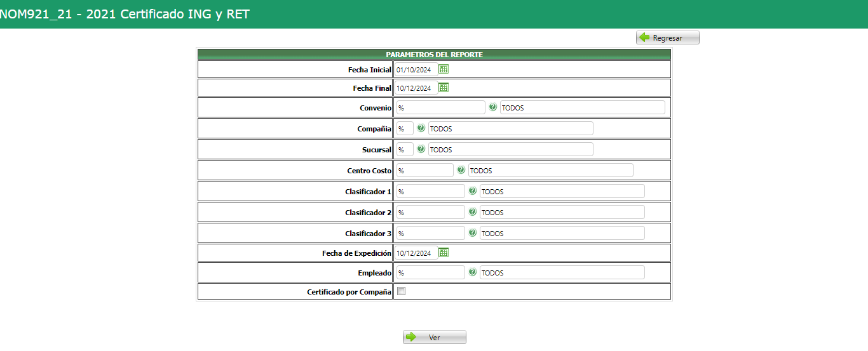Click the Convenio label

(376, 108)
